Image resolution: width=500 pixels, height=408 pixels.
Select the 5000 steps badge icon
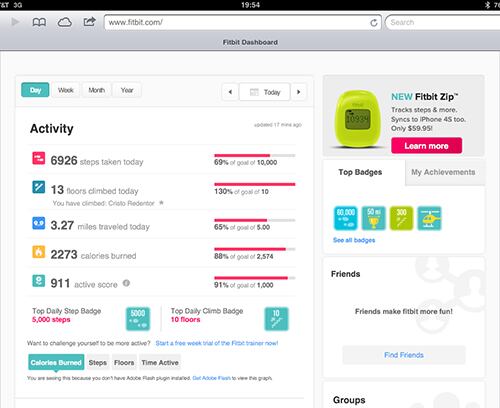(138, 319)
